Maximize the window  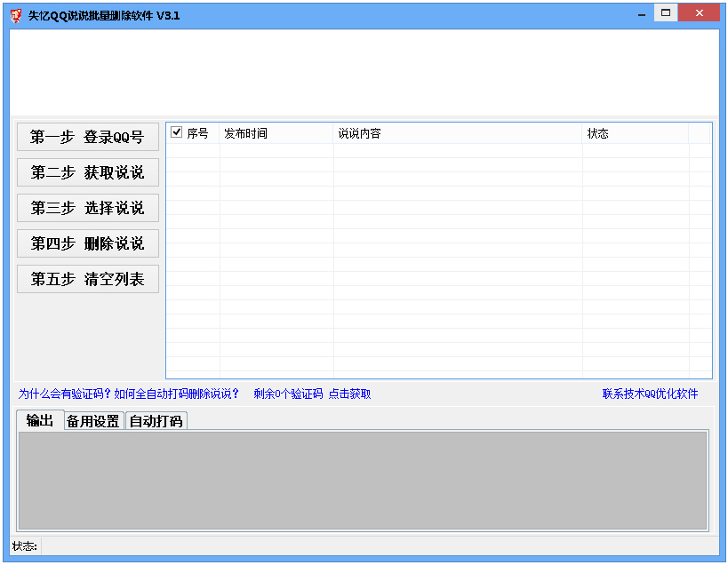tap(666, 13)
